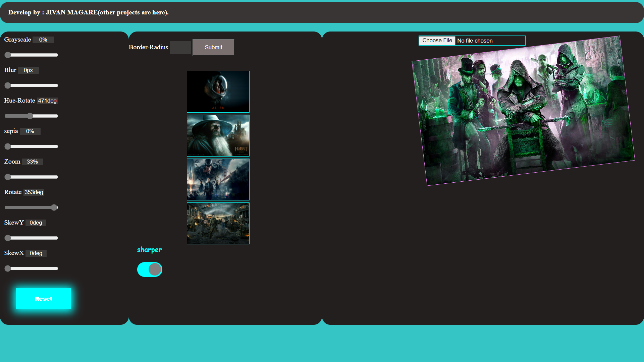Click the rotated preview image
Viewport: 644px width, 362px height.
tap(523, 111)
